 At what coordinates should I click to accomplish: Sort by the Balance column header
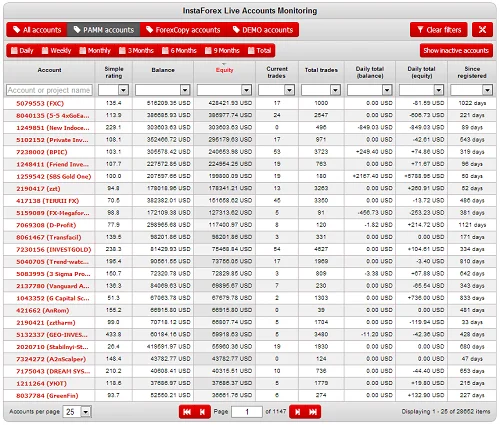click(x=163, y=70)
